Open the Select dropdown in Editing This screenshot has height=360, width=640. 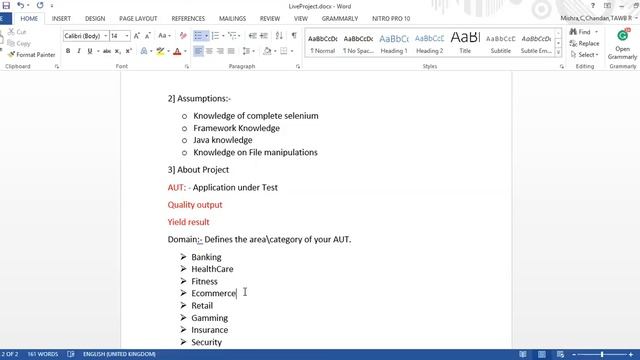584,54
